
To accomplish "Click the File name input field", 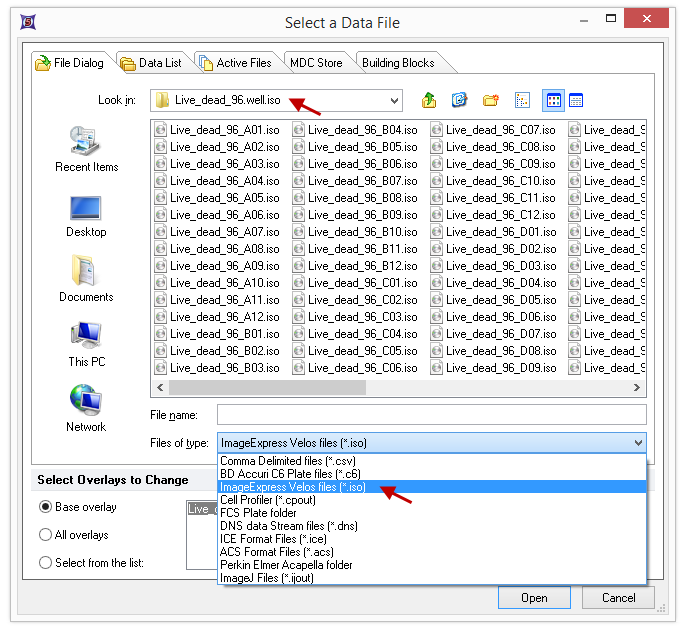I will [x=431, y=415].
